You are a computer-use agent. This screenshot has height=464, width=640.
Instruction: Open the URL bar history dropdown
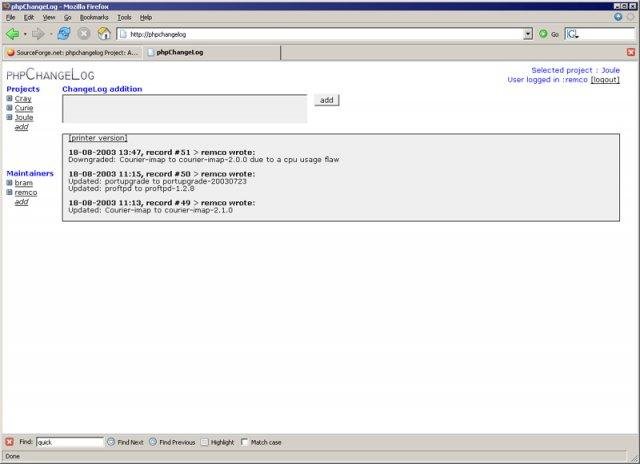528,34
